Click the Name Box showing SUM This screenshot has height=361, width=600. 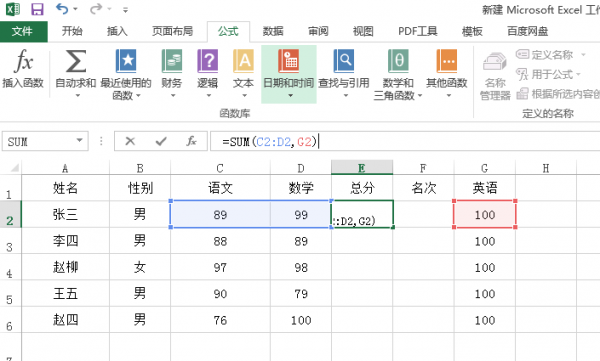38,141
